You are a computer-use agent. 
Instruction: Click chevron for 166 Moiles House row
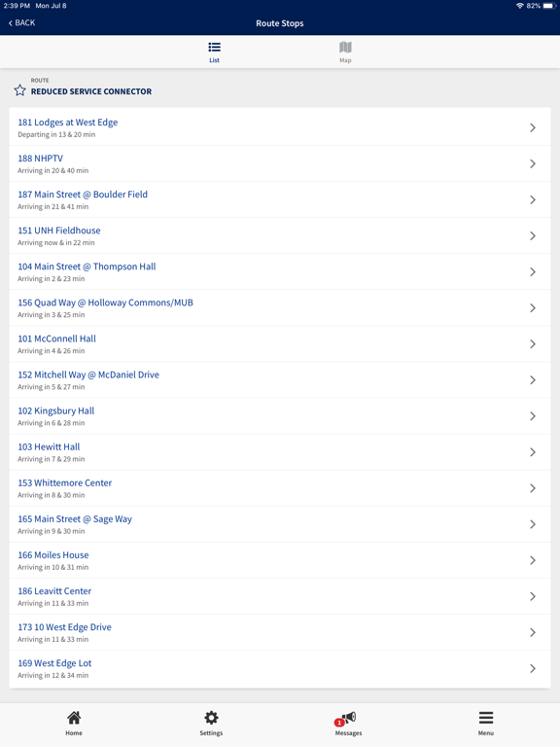coord(533,560)
